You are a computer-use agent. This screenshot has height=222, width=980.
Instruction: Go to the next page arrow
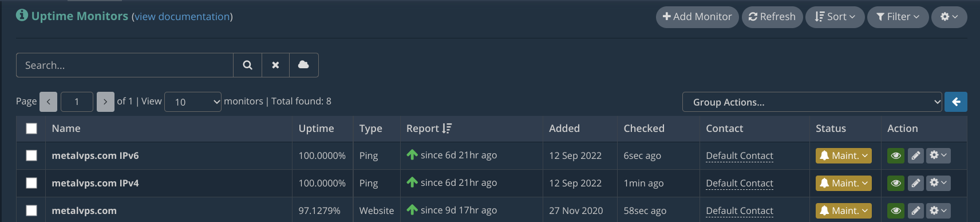(105, 102)
